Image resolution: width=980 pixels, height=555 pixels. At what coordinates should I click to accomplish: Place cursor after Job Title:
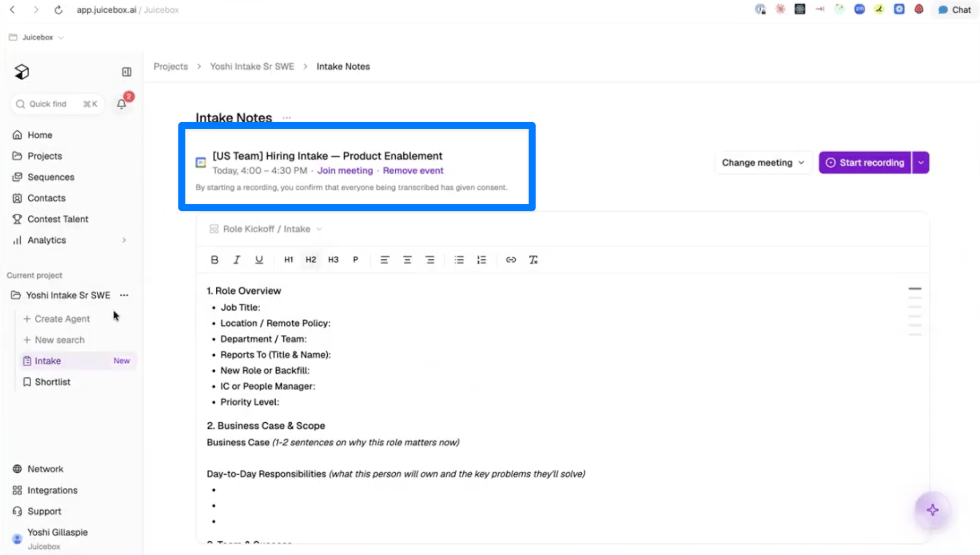point(262,308)
